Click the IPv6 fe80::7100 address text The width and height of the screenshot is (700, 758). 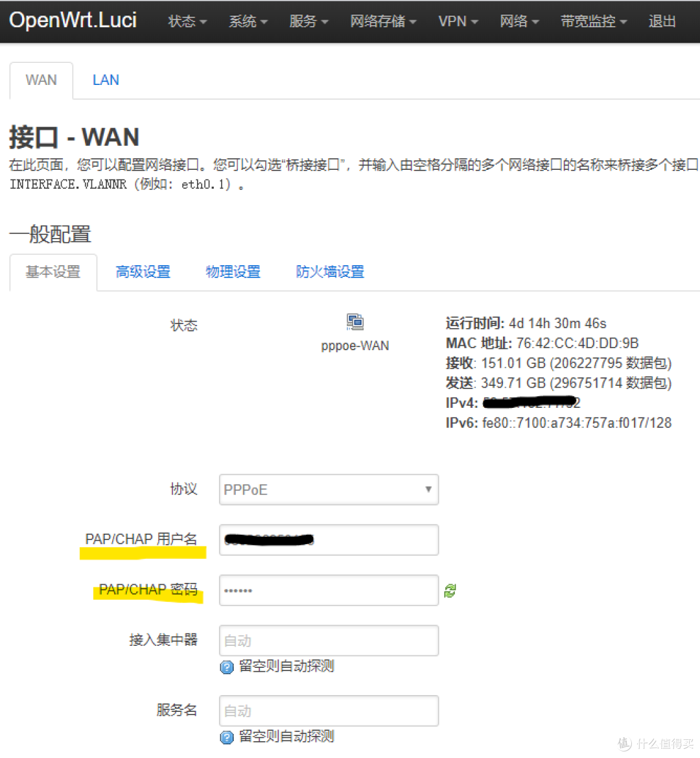tap(559, 423)
